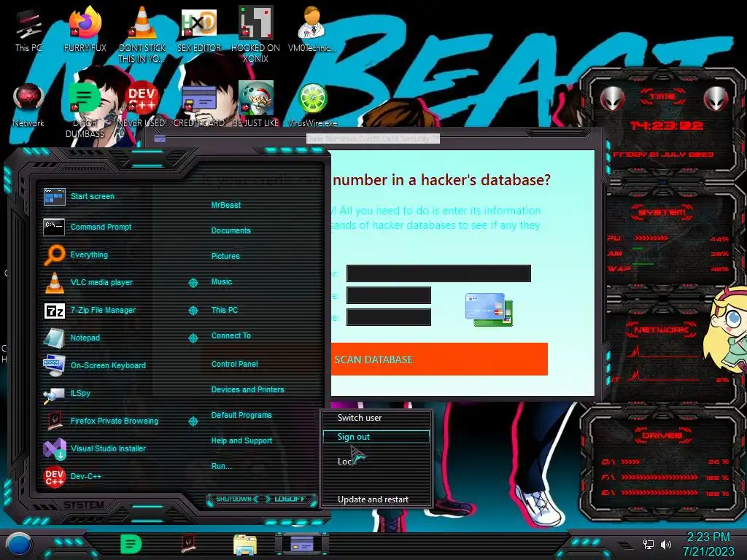Open green chat app on taskbar
Image resolution: width=747 pixels, height=560 pixels.
(131, 544)
